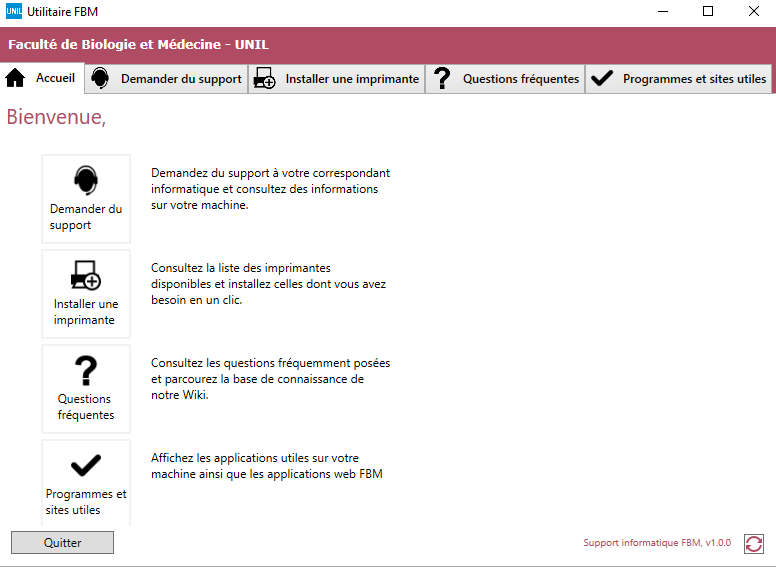
Task: Click the printer icon in the tab bar
Action: click(265, 79)
